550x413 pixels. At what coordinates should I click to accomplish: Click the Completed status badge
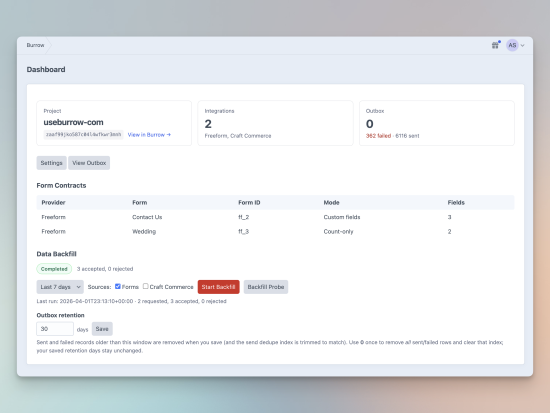54,269
